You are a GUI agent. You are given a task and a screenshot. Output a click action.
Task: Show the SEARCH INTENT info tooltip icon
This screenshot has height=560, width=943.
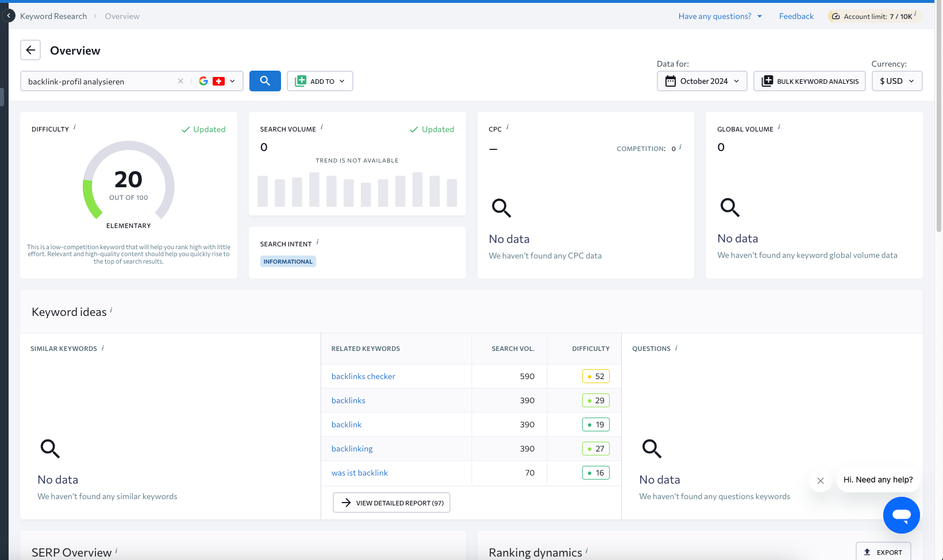point(318,242)
